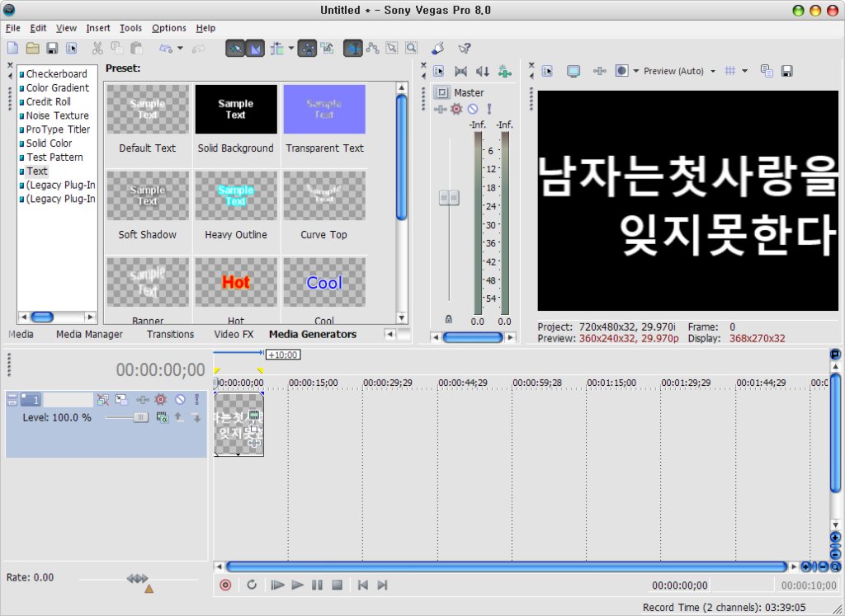The image size is (845, 616).
Task: Open the preview Overlays grid dropdown arrow
Action: click(745, 71)
